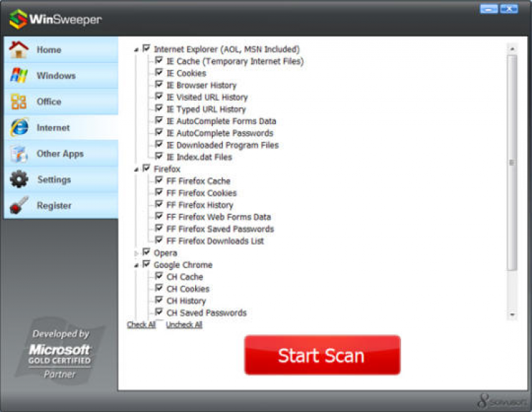
Task: Uncheck CH Saved Passwords
Action: coord(159,312)
